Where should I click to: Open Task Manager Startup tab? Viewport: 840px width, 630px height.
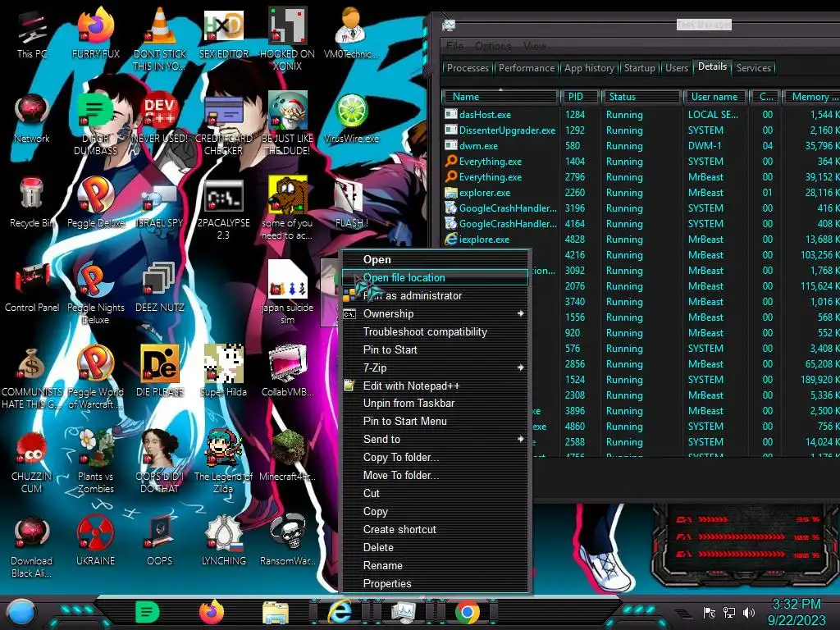click(x=639, y=68)
